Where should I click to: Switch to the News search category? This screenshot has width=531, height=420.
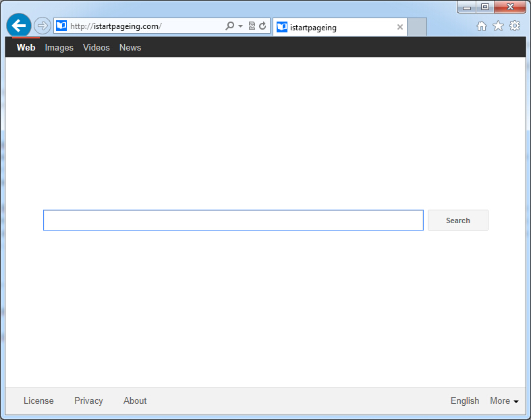pos(130,47)
